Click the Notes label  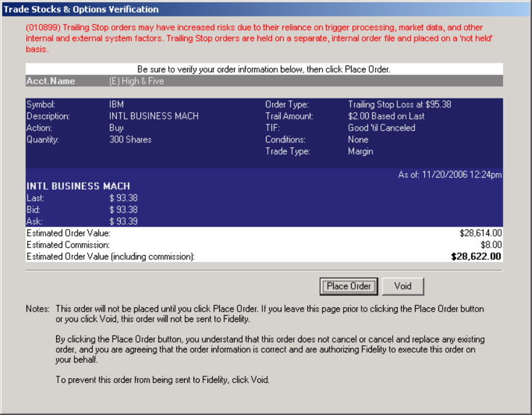[38, 309]
